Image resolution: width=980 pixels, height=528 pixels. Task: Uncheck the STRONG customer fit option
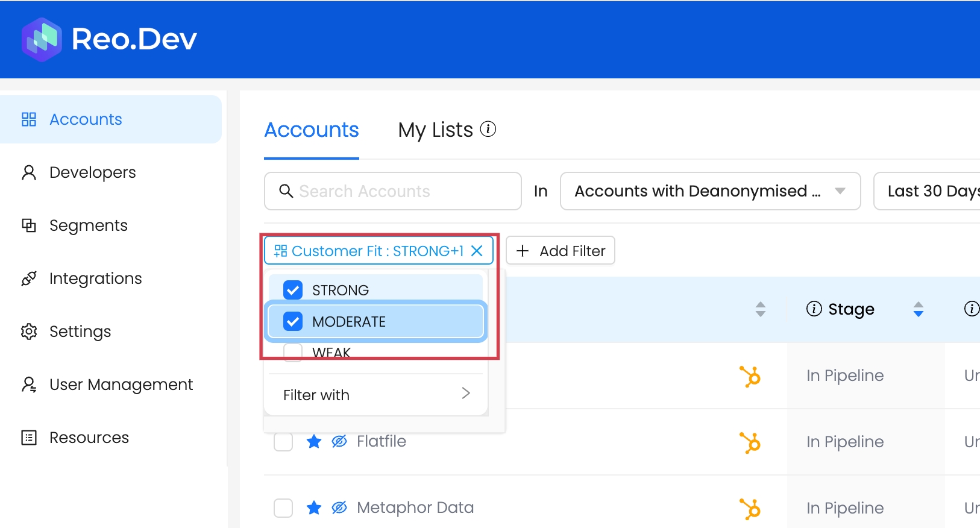293,290
